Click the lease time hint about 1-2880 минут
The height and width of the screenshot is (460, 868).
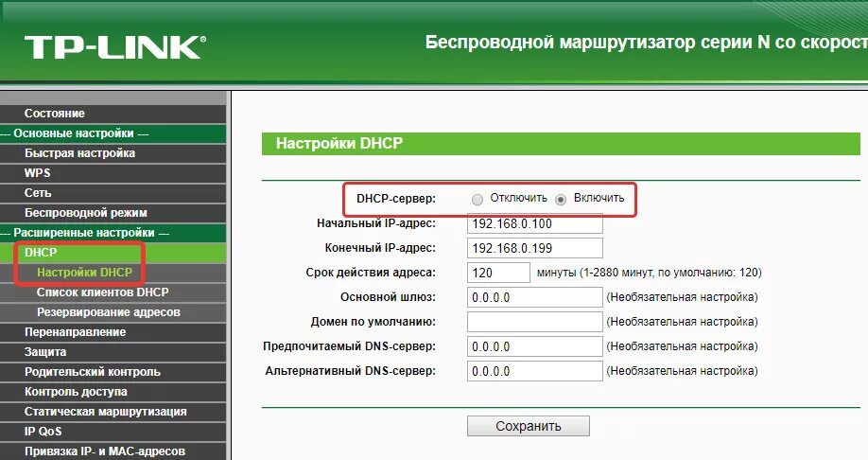point(649,273)
